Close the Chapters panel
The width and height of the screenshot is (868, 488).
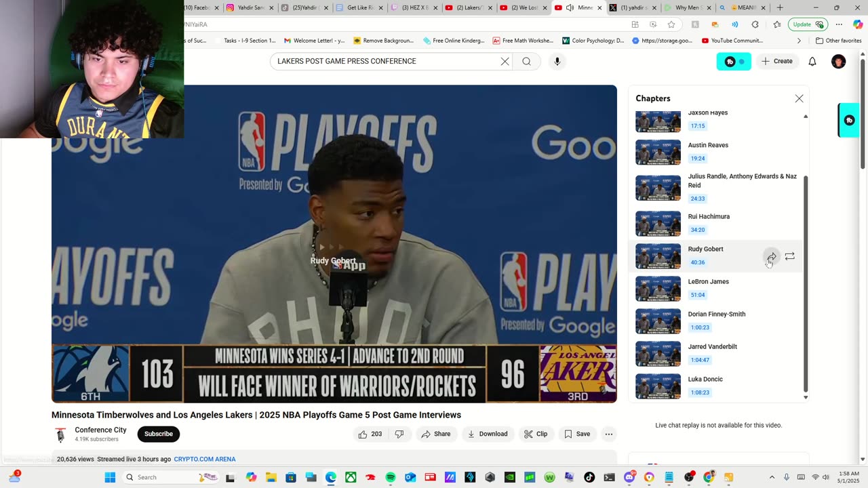point(799,98)
